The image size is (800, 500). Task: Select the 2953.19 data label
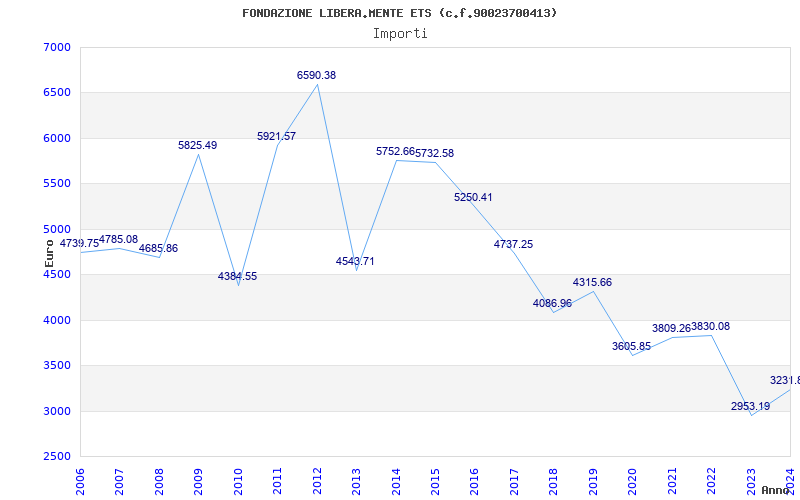point(751,407)
